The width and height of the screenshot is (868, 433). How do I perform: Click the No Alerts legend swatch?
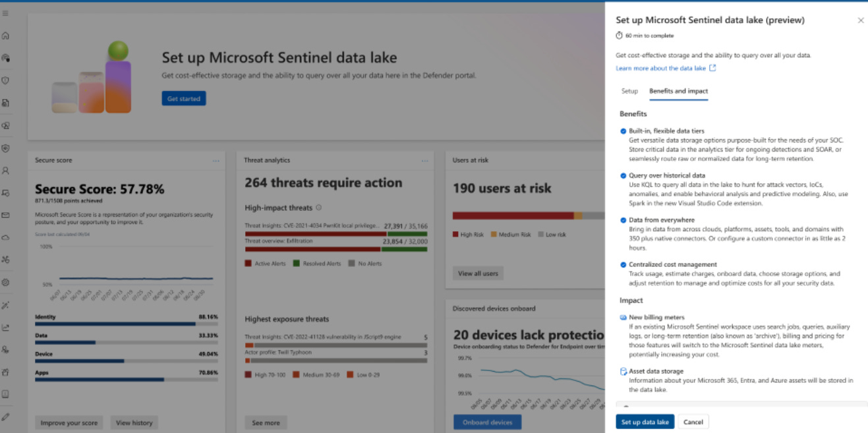(x=352, y=263)
